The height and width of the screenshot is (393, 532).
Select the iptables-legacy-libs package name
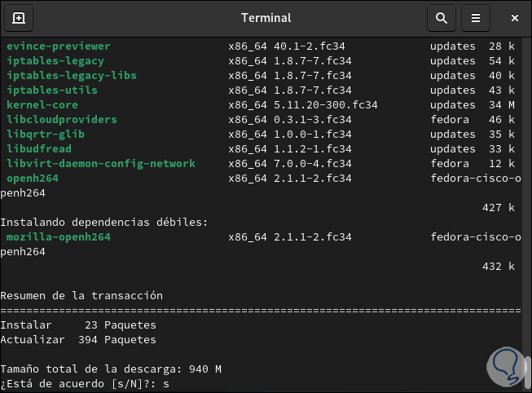pos(71,76)
